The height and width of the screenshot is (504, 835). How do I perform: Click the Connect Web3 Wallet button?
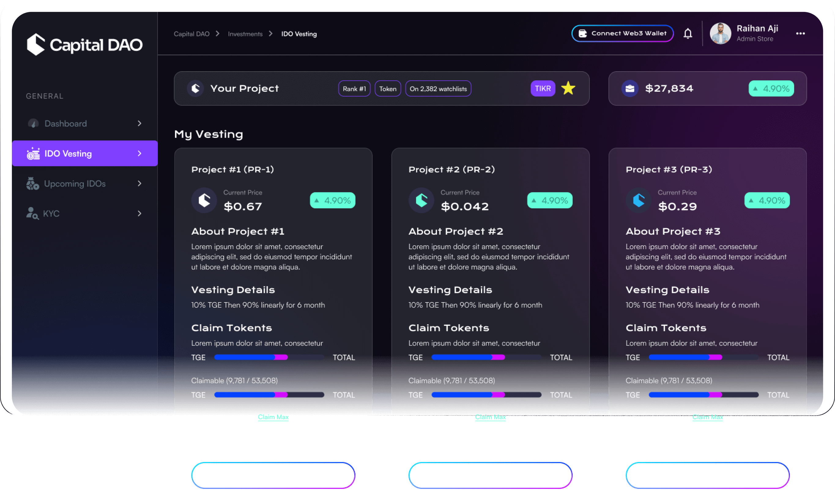[622, 34]
